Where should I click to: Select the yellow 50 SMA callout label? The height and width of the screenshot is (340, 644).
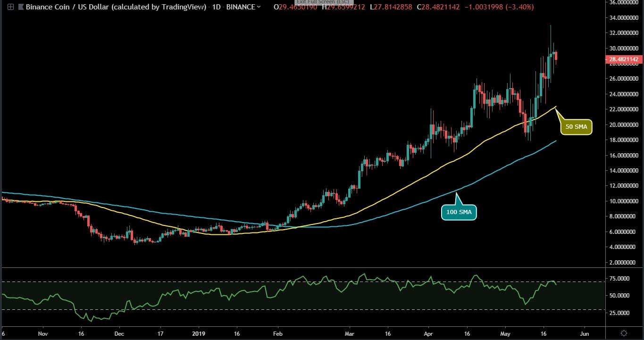pyautogui.click(x=576, y=126)
